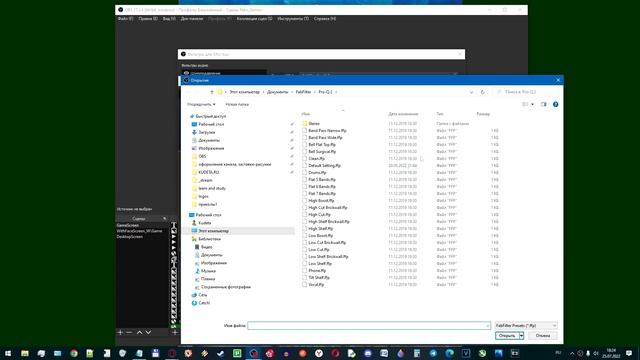
Task: Select Kudeta user folder in navigation tree
Action: click(x=204, y=223)
